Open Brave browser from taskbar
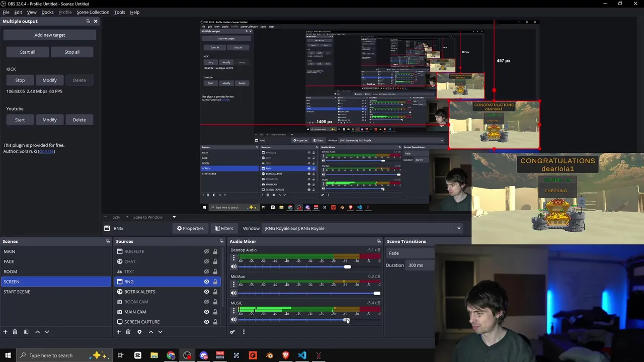 click(x=286, y=355)
